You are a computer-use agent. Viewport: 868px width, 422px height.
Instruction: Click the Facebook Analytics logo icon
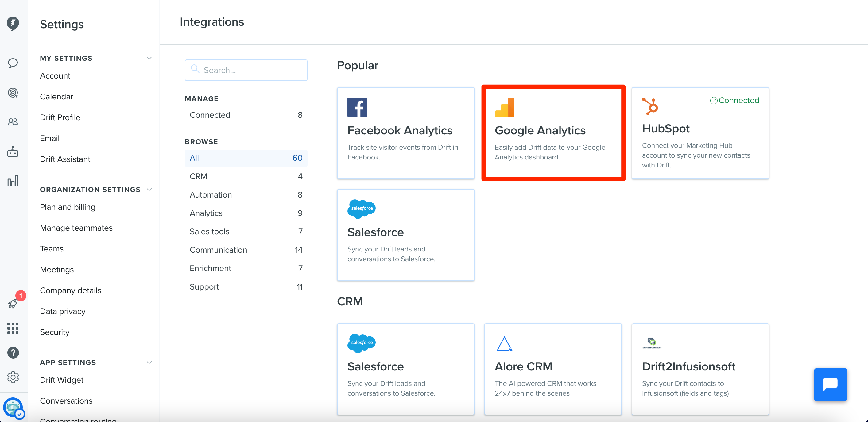[x=357, y=107]
